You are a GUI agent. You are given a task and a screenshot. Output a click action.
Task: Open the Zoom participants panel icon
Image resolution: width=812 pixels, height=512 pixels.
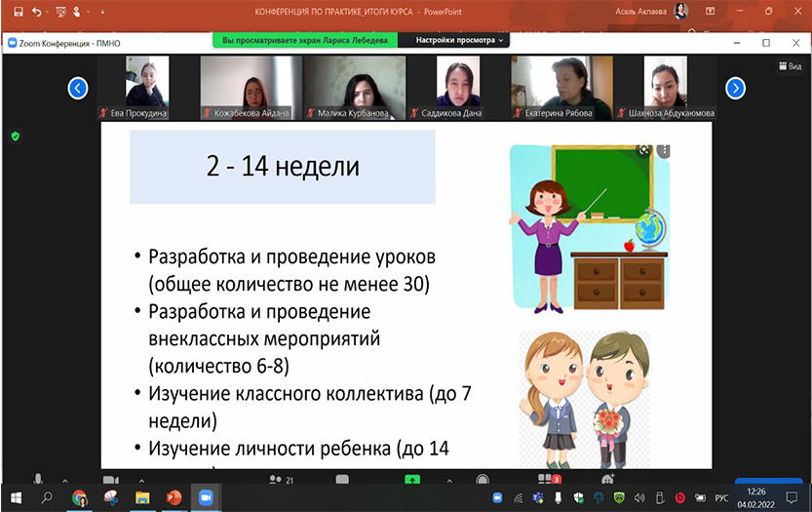pyautogui.click(x=276, y=479)
